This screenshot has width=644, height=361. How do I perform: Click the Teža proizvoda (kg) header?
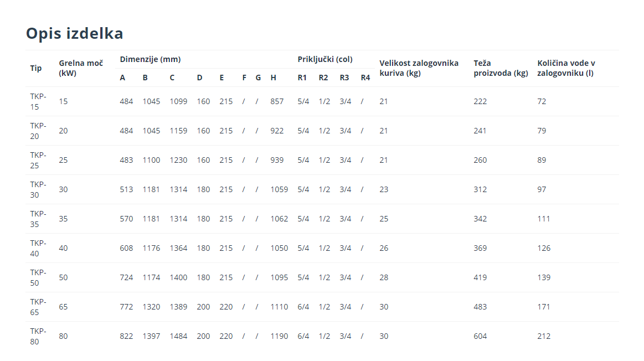[x=501, y=68]
